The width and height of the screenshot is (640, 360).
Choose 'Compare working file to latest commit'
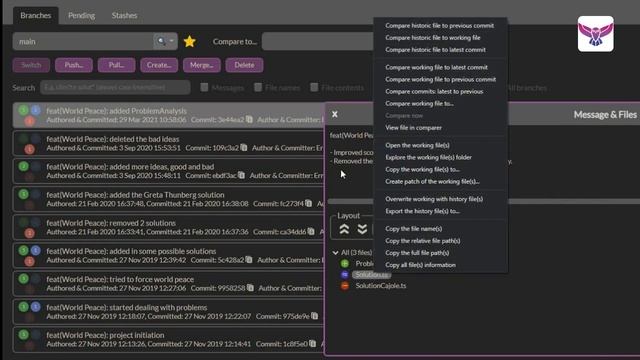[x=436, y=67]
